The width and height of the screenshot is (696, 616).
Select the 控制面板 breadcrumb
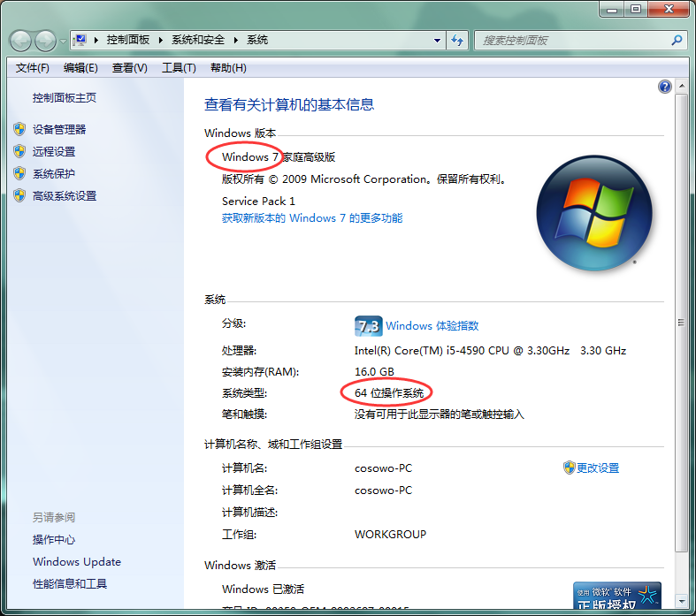point(128,40)
